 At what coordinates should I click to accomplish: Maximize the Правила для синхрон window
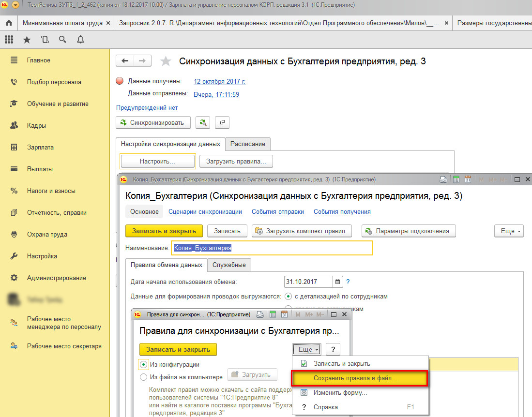tap(334, 314)
